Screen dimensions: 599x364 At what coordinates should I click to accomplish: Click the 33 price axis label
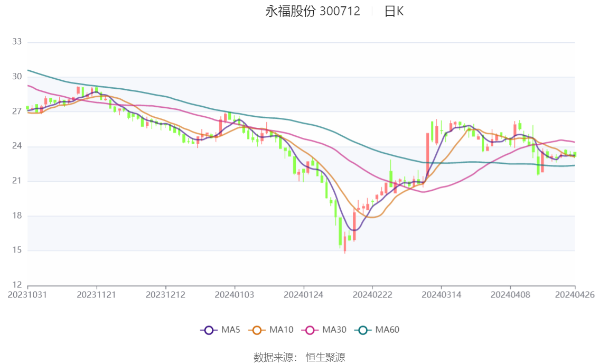(x=17, y=42)
